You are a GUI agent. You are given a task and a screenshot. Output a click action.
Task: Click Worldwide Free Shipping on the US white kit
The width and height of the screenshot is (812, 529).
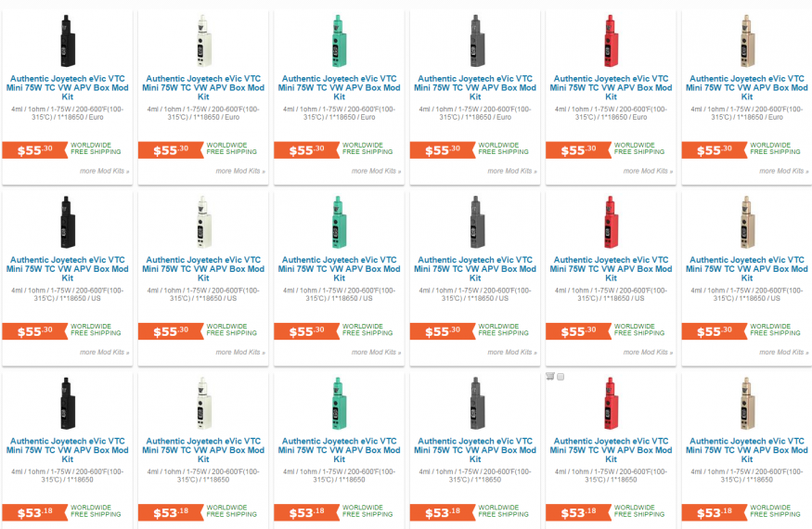(231, 329)
